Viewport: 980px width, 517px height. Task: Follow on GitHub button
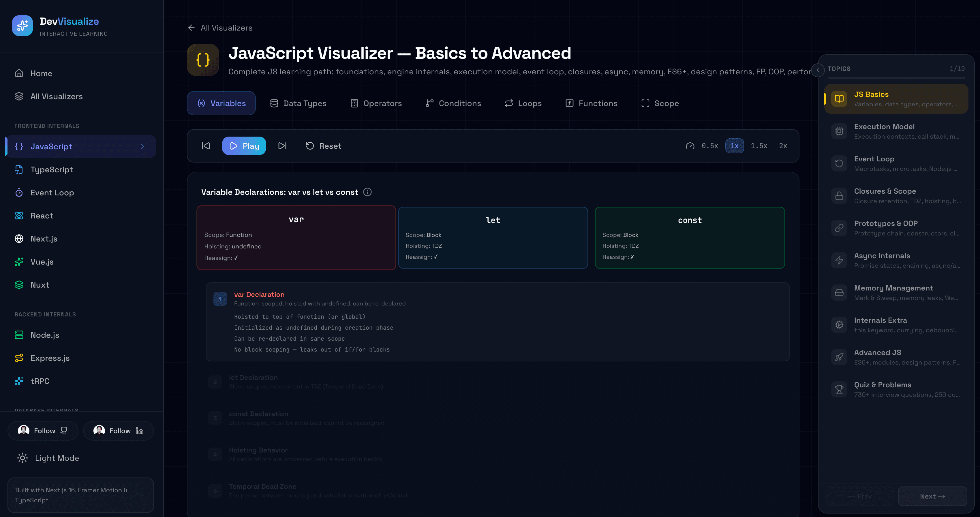point(43,431)
